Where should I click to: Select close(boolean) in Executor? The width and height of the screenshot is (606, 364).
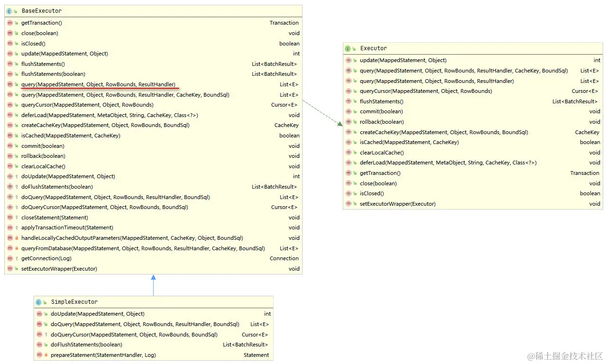[x=378, y=183]
